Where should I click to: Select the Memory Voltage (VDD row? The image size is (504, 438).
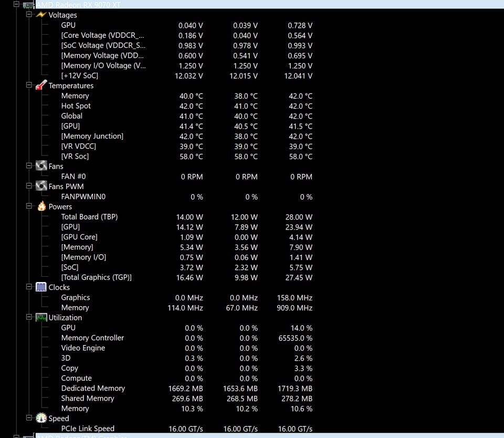(x=186, y=55)
